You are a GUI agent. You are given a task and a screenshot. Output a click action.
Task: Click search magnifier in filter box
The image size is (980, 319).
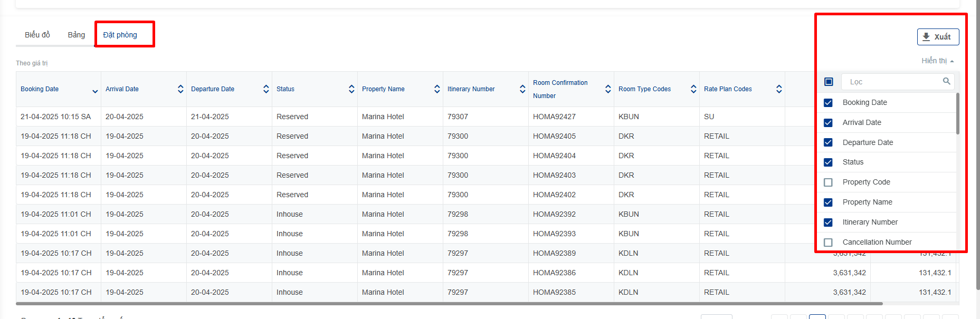[946, 81]
